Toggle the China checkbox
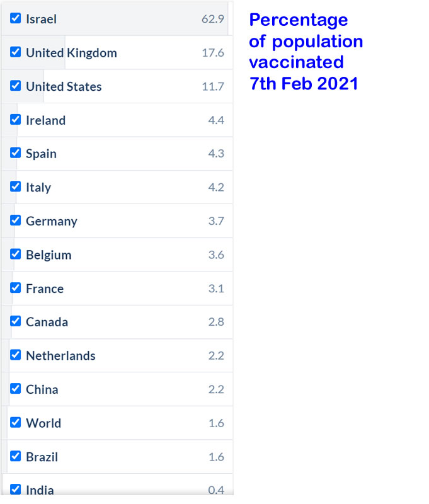Image resolution: width=429 pixels, height=504 pixels. click(16, 389)
